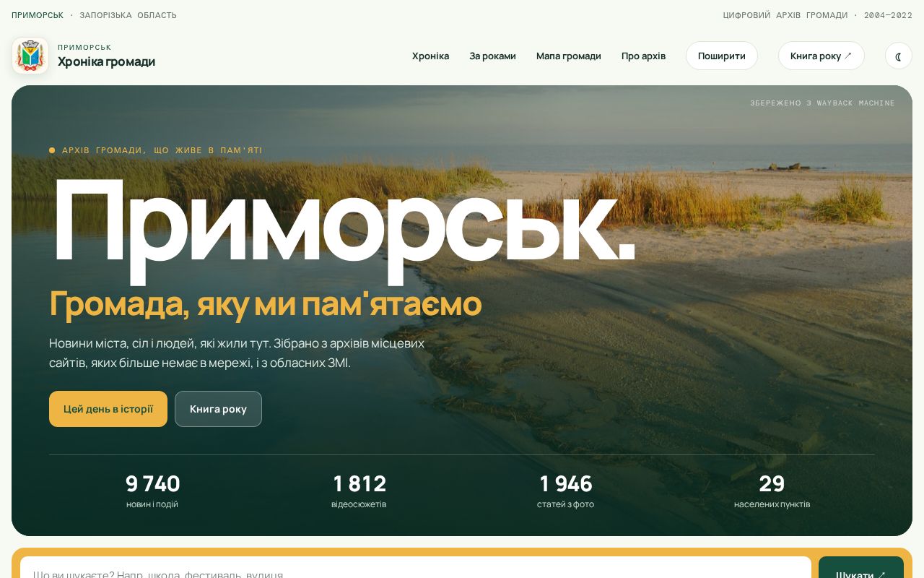Click 'ПРИМОРСЬК' text in the top bar
The image size is (924, 578).
tap(38, 15)
